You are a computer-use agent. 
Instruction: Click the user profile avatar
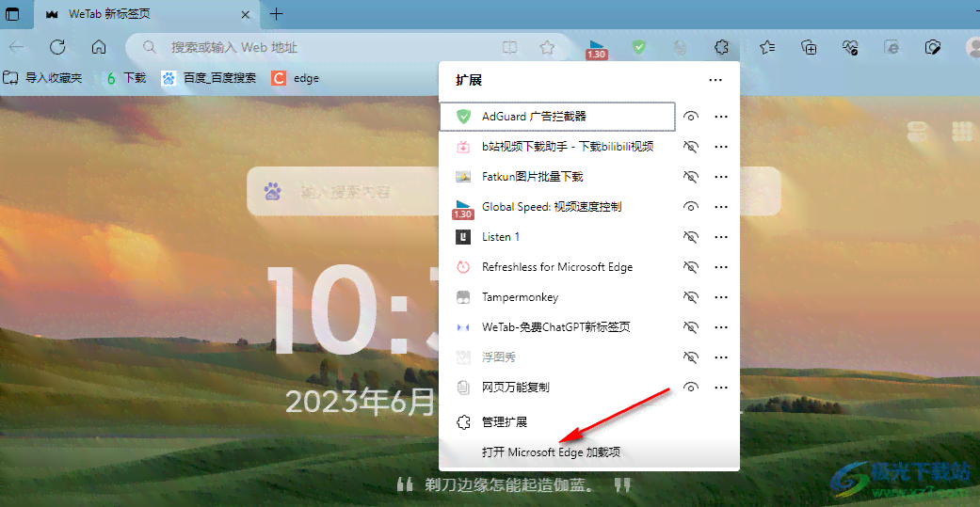[972, 47]
